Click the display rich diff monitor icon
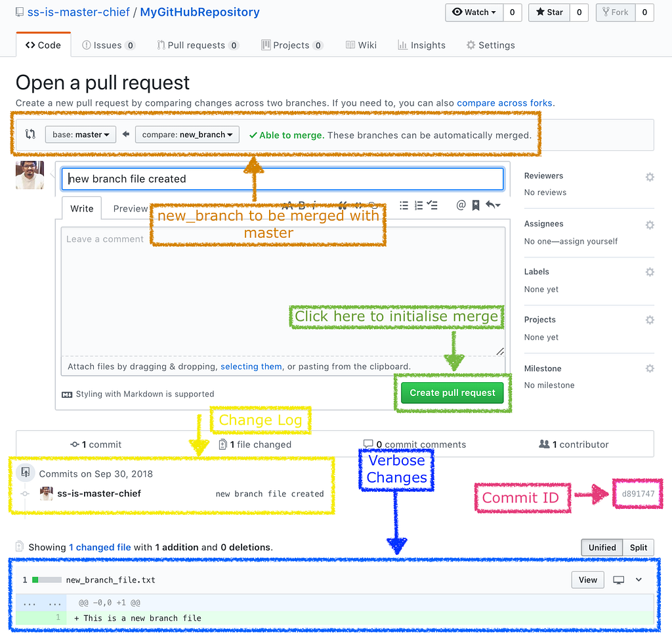 (x=618, y=580)
